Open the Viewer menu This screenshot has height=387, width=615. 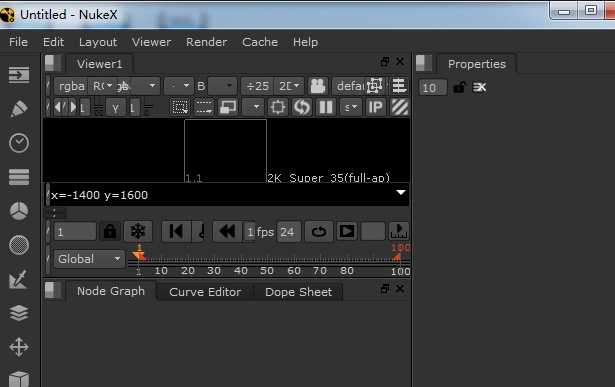pyautogui.click(x=151, y=42)
